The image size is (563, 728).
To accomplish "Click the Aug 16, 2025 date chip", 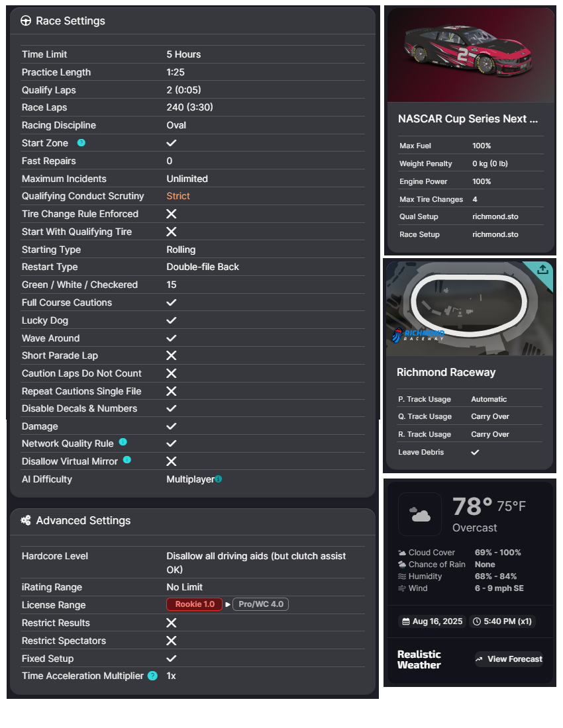I will pos(433,621).
